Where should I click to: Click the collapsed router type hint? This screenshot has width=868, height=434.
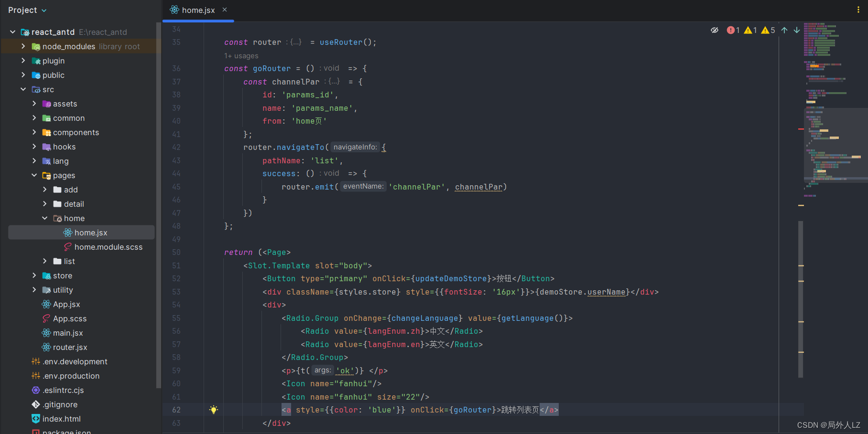[x=294, y=42]
